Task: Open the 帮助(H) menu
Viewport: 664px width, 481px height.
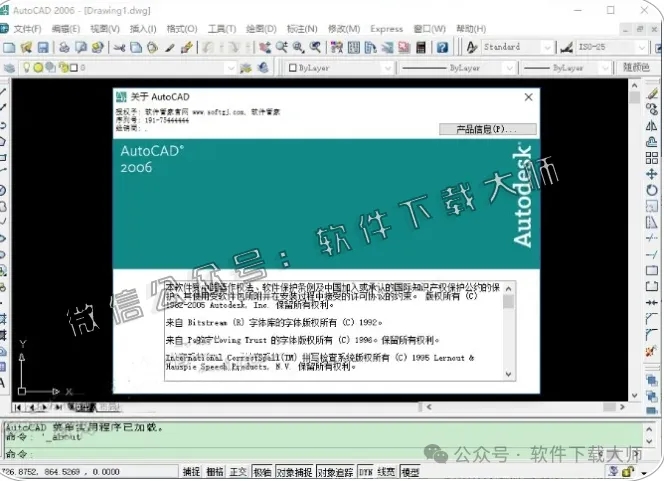Action: pyautogui.click(x=471, y=29)
